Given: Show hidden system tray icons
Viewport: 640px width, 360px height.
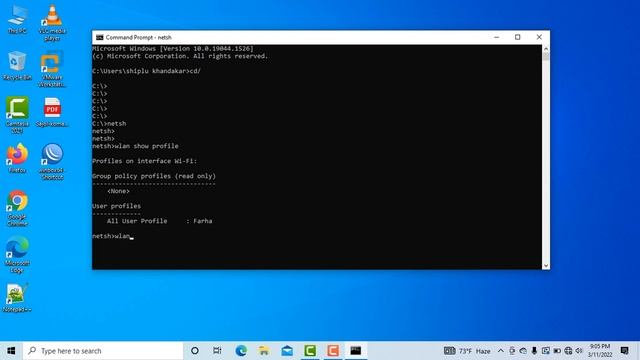Looking at the screenshot, I should 501,351.
